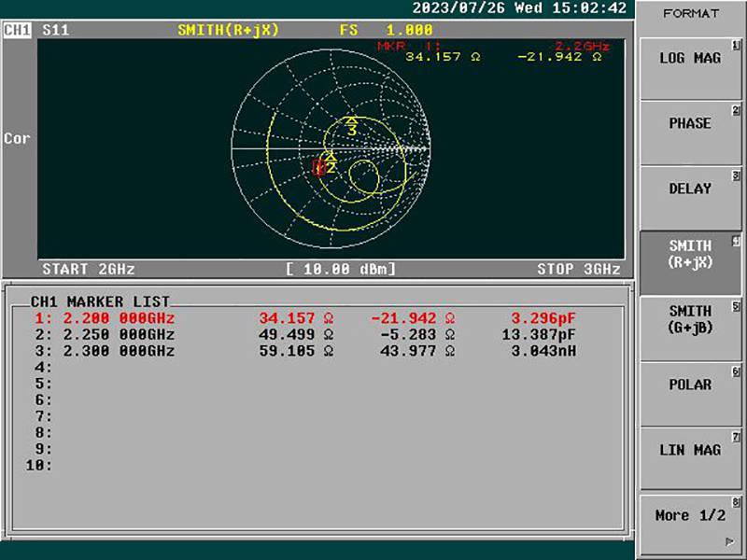Click the FS 1.000 scale value
Viewport: 747px width, 560px height.
point(387,30)
